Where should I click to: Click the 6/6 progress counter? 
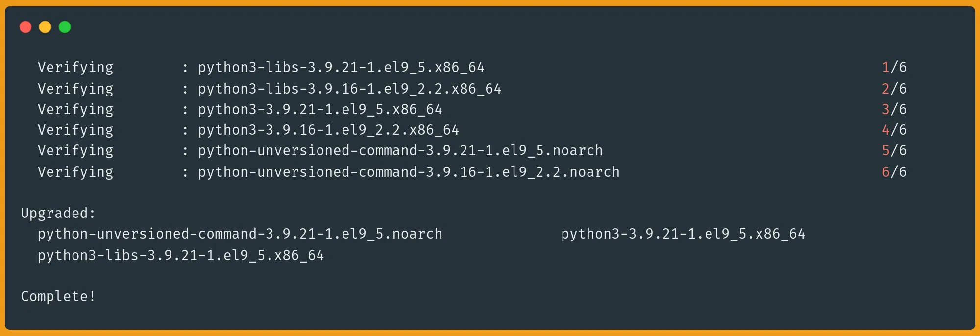pyautogui.click(x=894, y=172)
